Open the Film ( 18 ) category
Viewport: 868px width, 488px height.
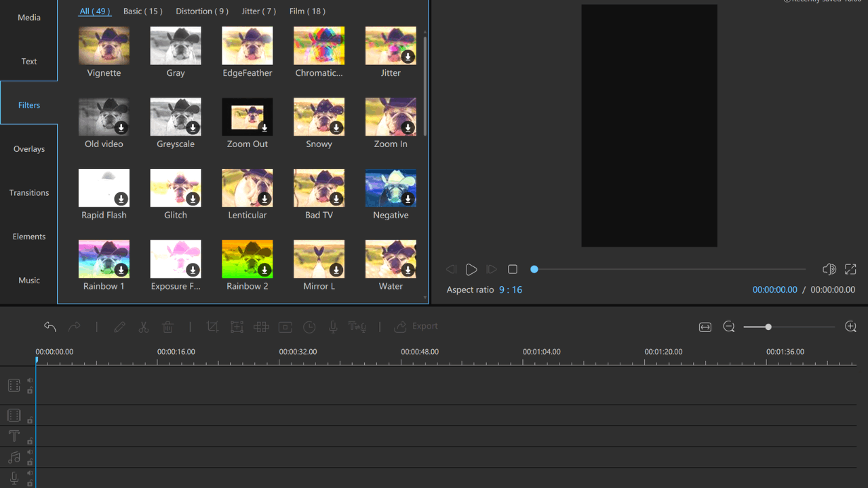pyautogui.click(x=307, y=12)
